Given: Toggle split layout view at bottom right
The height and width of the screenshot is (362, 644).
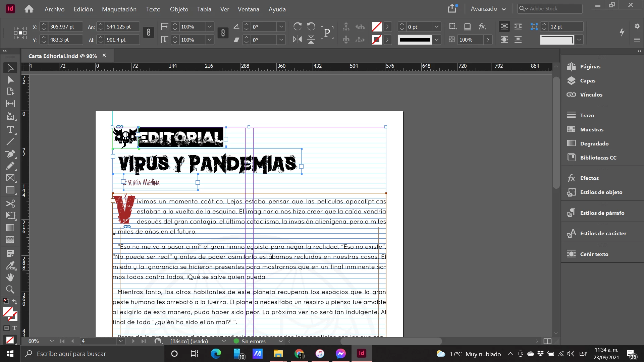Looking at the screenshot, I should coord(547,341).
